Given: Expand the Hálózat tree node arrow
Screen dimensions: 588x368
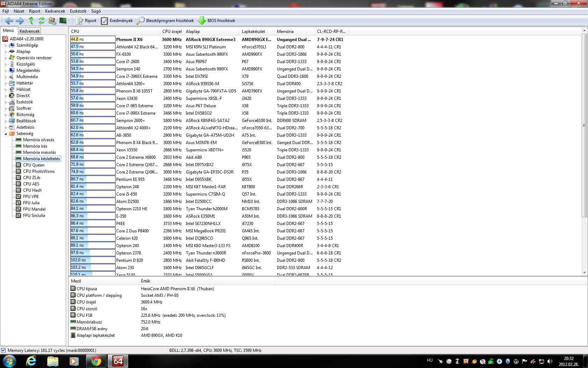Looking at the screenshot, I should [x=6, y=90].
